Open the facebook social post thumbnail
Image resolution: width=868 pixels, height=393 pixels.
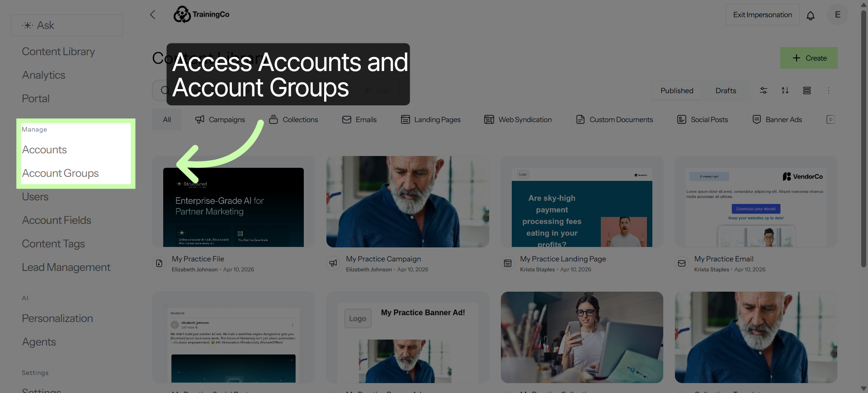[x=233, y=337]
